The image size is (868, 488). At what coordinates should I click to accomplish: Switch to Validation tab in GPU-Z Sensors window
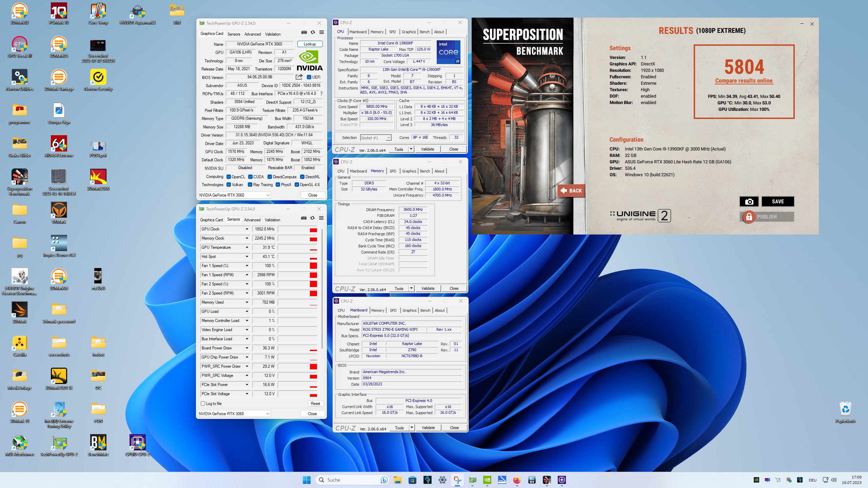coord(272,220)
